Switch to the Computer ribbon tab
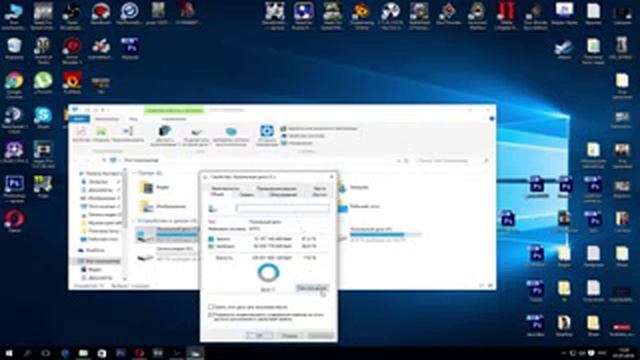 point(107,119)
